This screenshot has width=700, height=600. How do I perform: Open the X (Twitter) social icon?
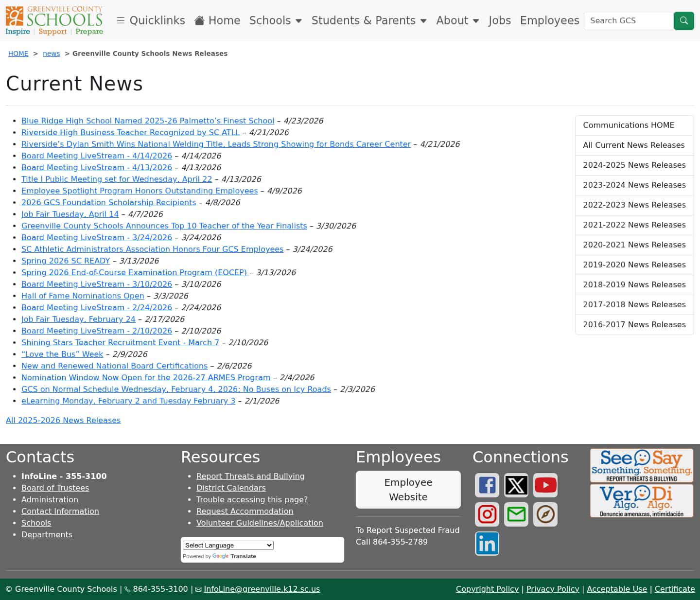click(516, 485)
